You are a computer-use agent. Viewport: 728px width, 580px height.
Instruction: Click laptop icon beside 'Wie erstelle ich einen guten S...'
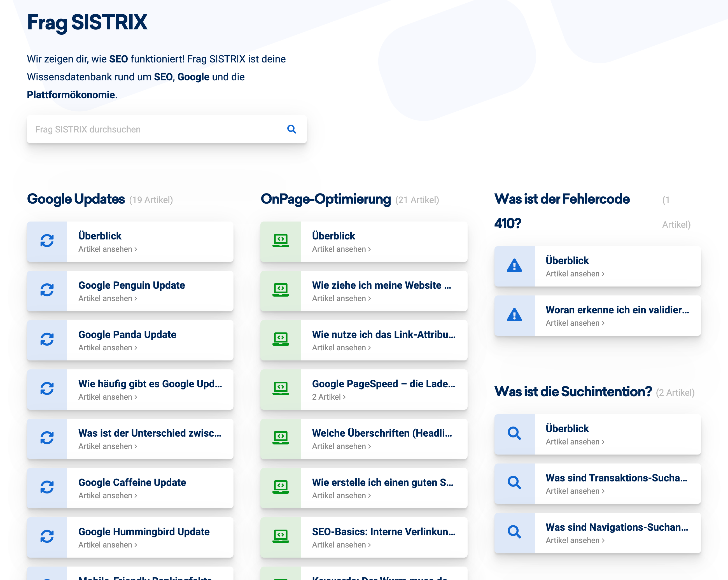point(281,488)
